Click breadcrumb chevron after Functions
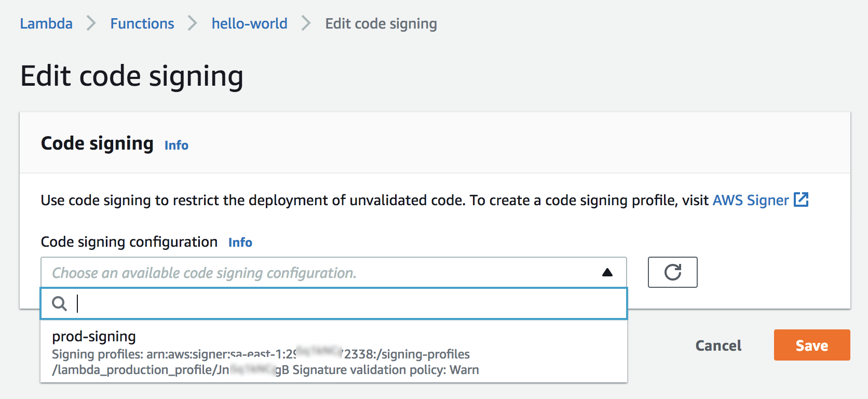This screenshot has width=868, height=399. [x=193, y=23]
